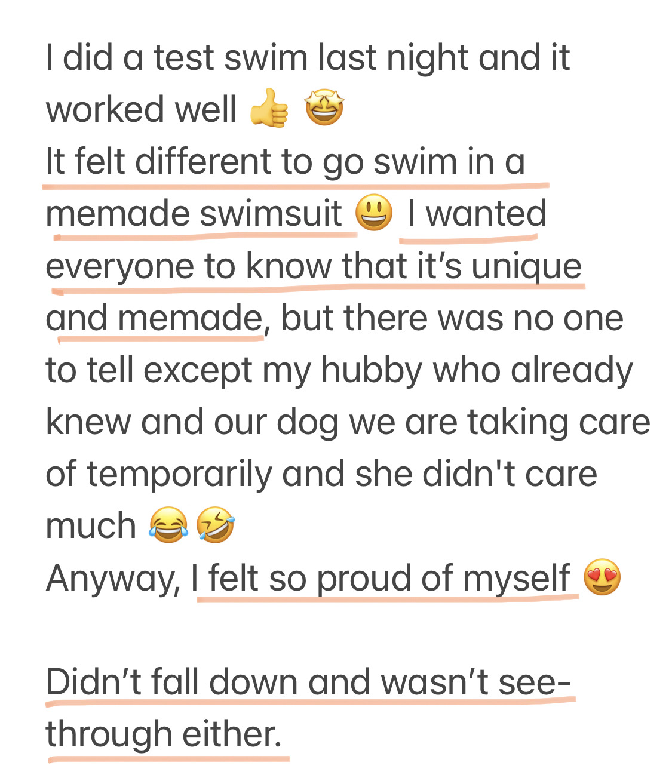Click the word "hubby"
Viewport: 672px width, 784px height.
coord(372,370)
